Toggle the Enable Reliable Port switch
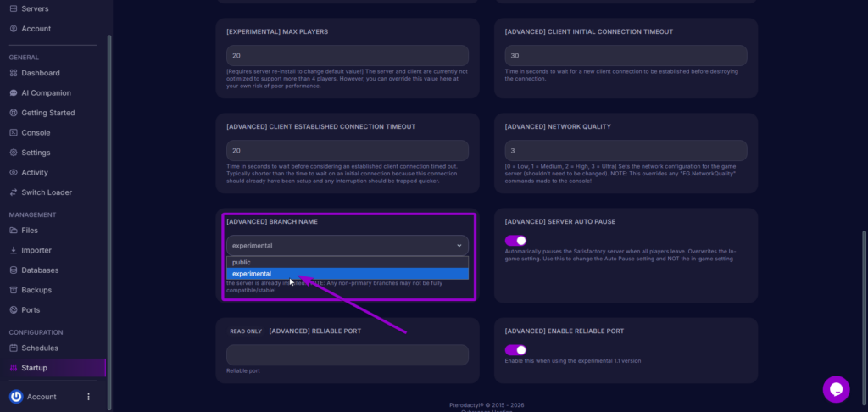 (x=515, y=350)
